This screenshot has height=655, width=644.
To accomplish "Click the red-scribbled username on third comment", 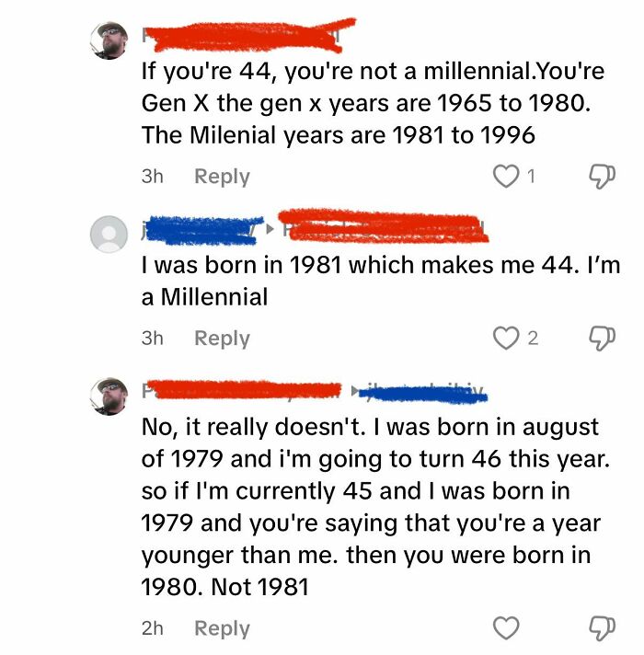I will click(x=244, y=391).
